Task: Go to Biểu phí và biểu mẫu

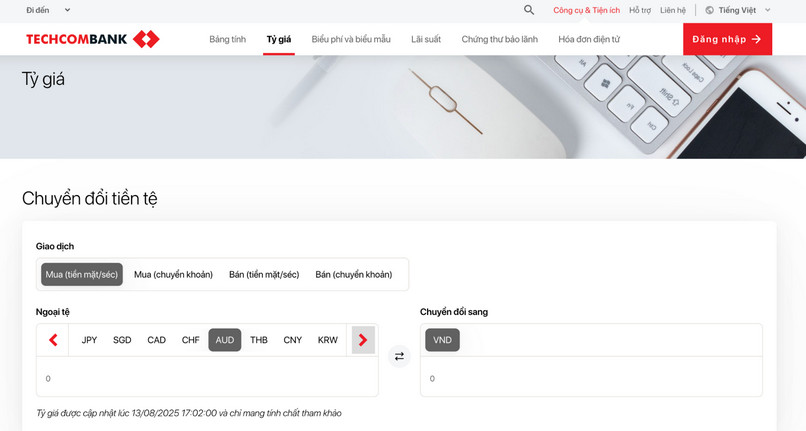Action: (351, 39)
